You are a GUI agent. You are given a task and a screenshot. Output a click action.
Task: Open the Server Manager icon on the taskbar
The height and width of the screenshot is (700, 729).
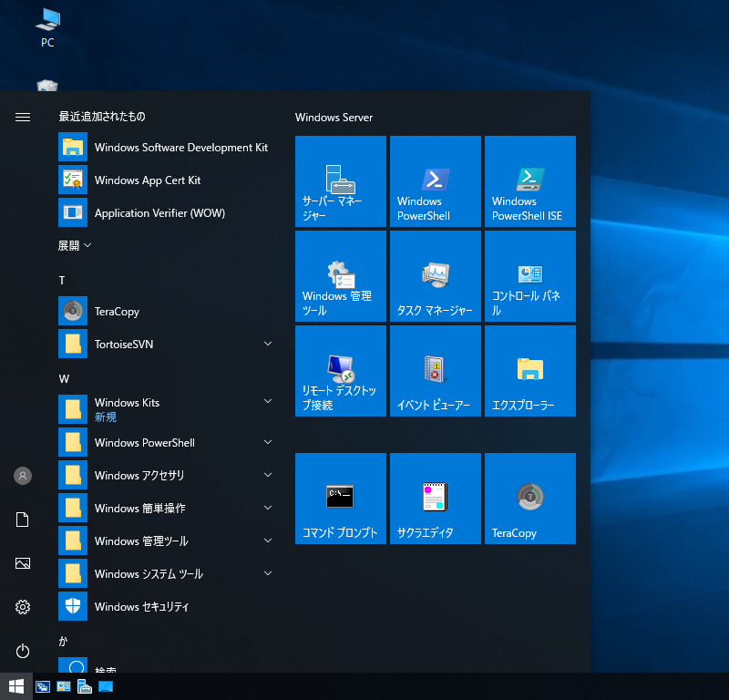point(85,686)
